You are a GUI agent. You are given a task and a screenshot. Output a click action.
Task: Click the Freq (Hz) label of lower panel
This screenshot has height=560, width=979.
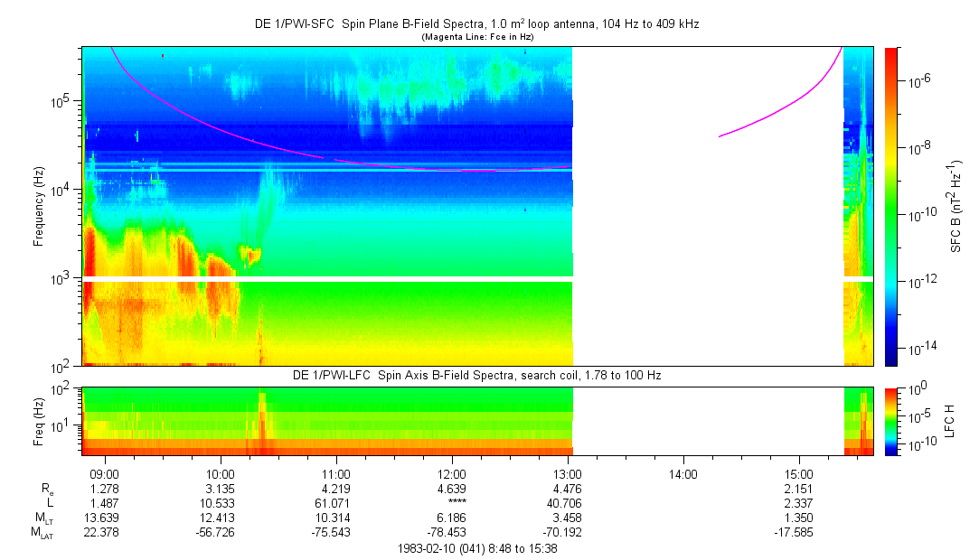[x=39, y=421]
